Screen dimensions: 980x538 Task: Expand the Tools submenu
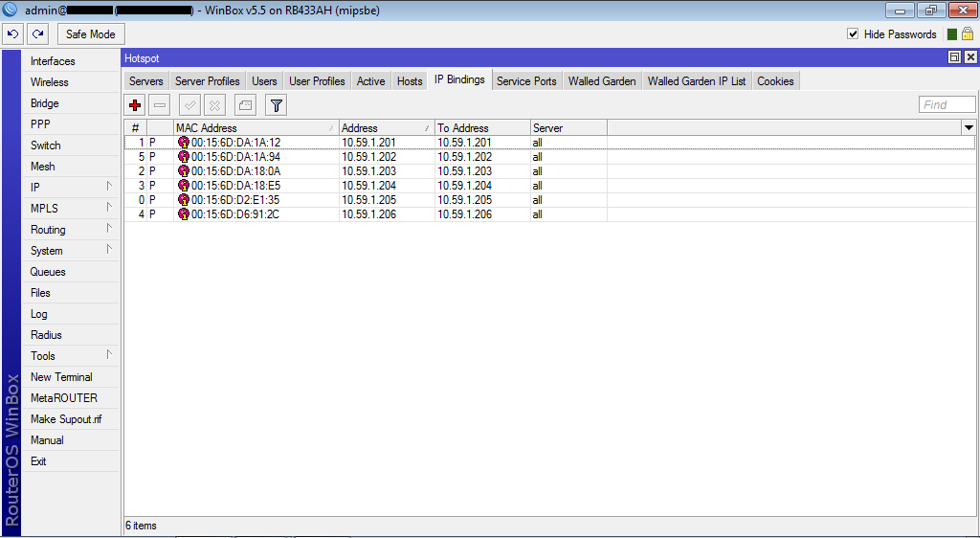click(x=71, y=356)
